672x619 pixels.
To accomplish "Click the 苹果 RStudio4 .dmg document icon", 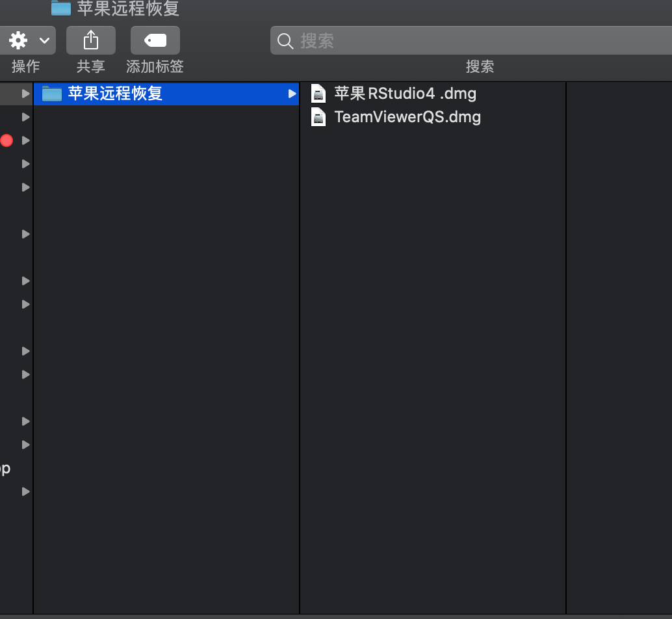I will (318, 93).
